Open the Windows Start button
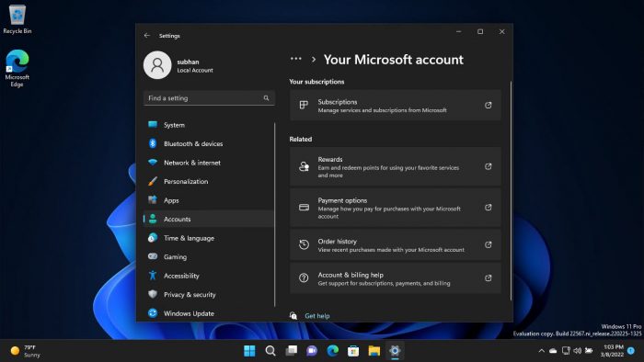644x362 pixels. coord(249,351)
